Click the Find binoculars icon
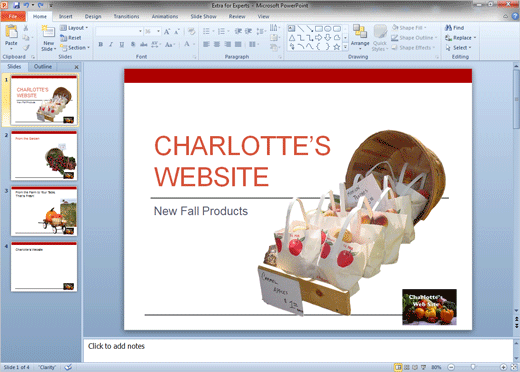Image resolution: width=520 pixels, height=372 pixels. [x=448, y=28]
